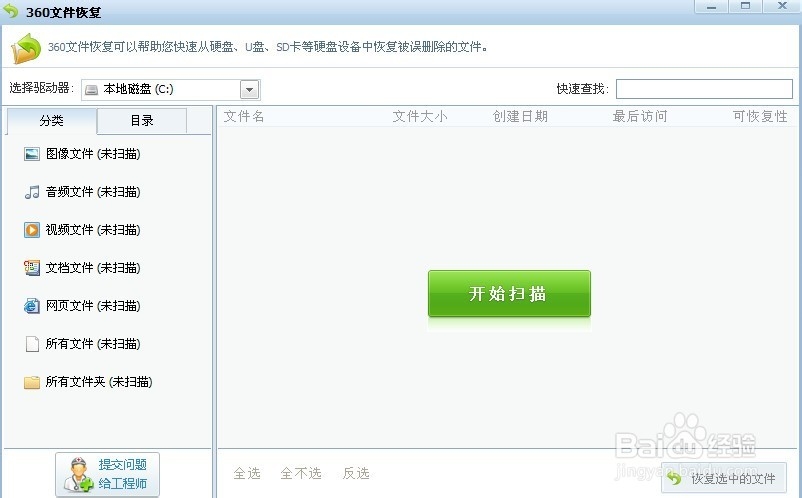Click the local disk drive icon in selector

pos(92,90)
